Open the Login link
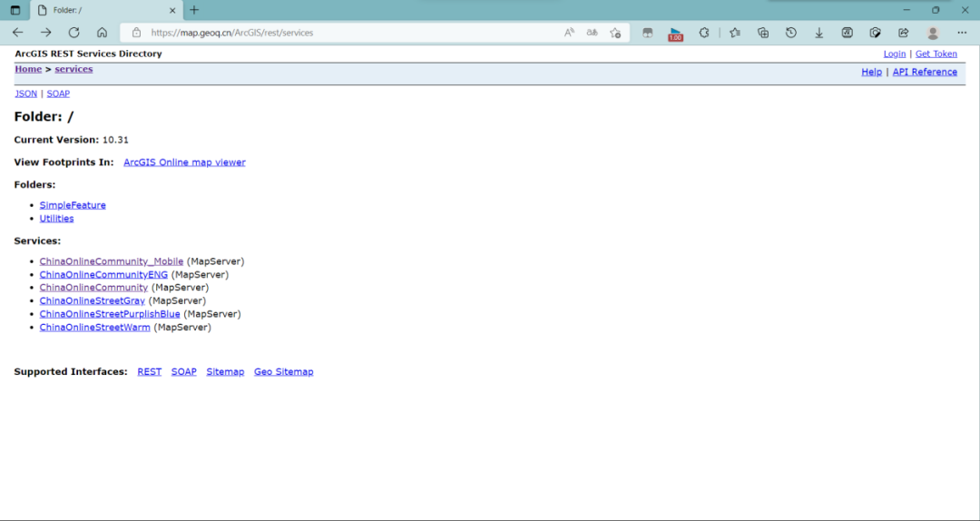 point(895,54)
